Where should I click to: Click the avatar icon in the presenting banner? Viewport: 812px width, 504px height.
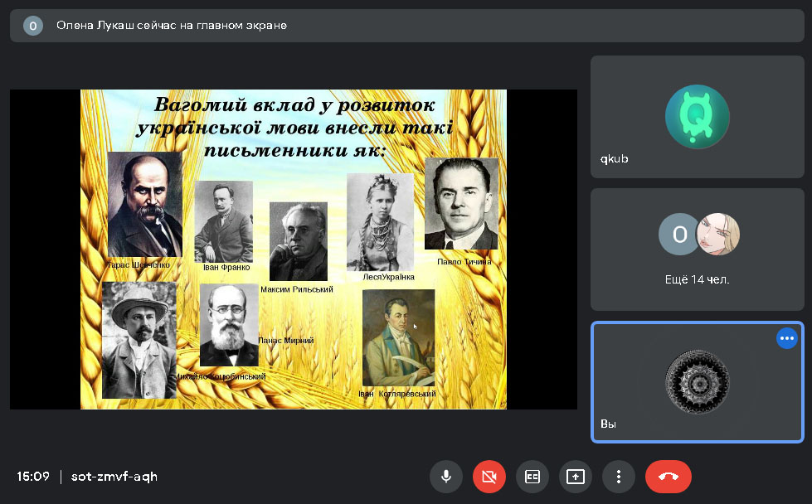33,26
